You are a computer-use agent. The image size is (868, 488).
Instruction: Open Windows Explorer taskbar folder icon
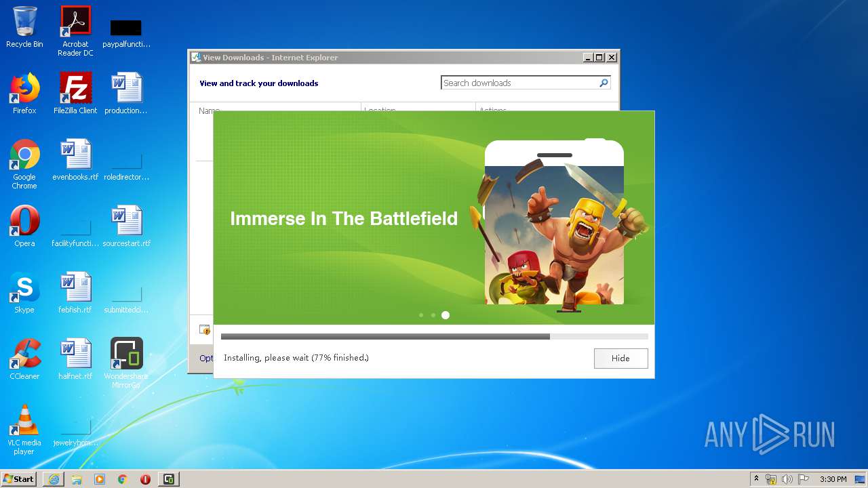coord(77,479)
